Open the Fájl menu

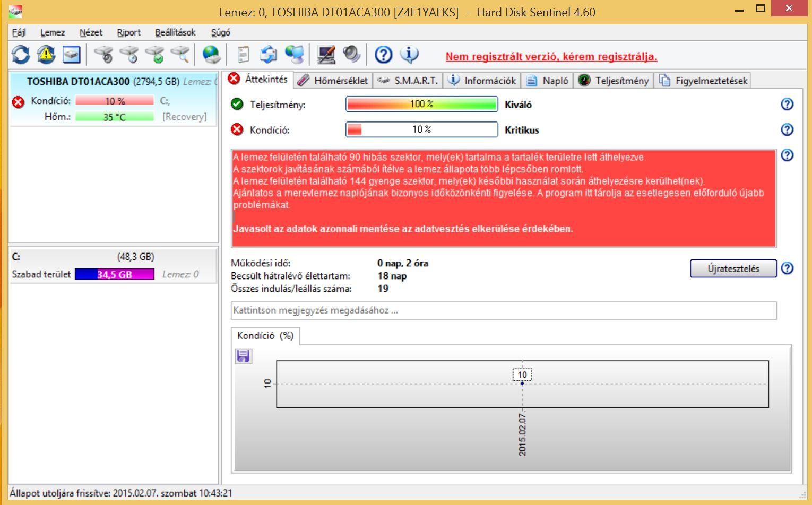click(x=19, y=32)
